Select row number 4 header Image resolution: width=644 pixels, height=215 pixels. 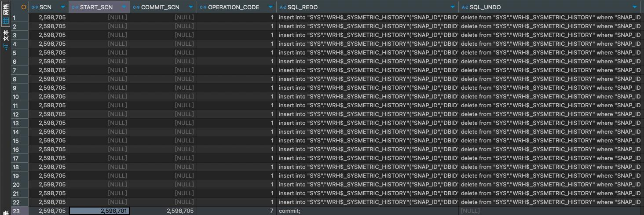click(x=20, y=44)
